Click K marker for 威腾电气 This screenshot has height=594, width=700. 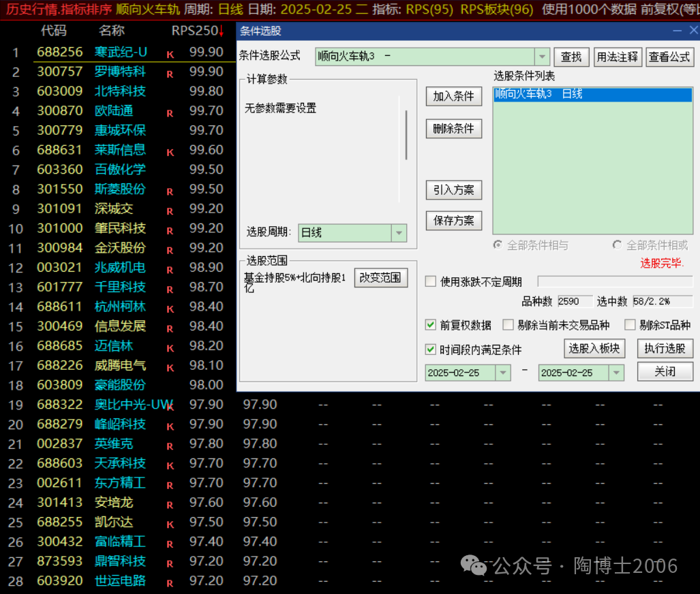tap(170, 368)
